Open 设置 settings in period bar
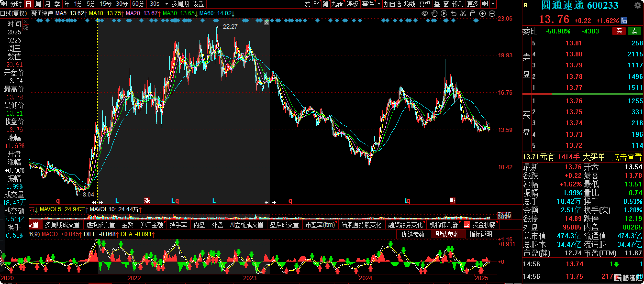Screen dimensions: 644x284 coord(199,4)
